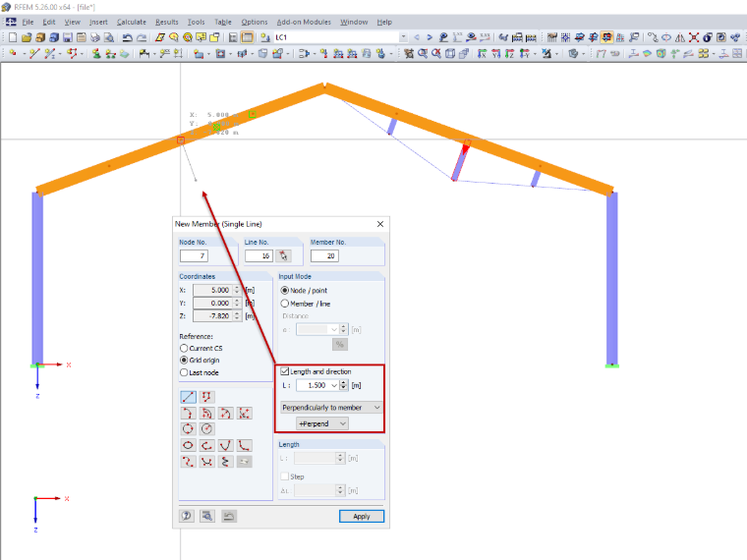Choose the full circle line type icon
The image size is (747, 560).
pyautogui.click(x=188, y=429)
